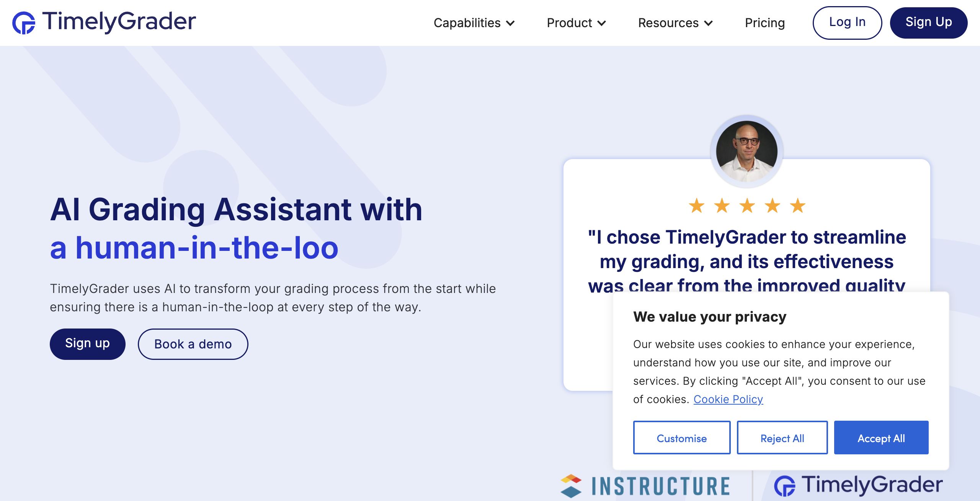Accept all cookies
The height and width of the screenshot is (501, 980).
tap(881, 438)
